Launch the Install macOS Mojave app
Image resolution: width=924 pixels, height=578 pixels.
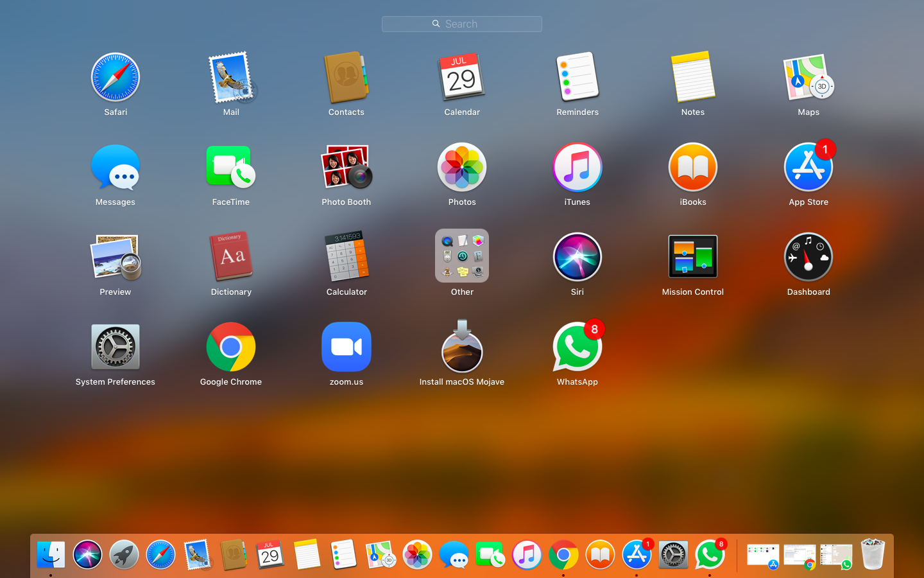tap(462, 347)
